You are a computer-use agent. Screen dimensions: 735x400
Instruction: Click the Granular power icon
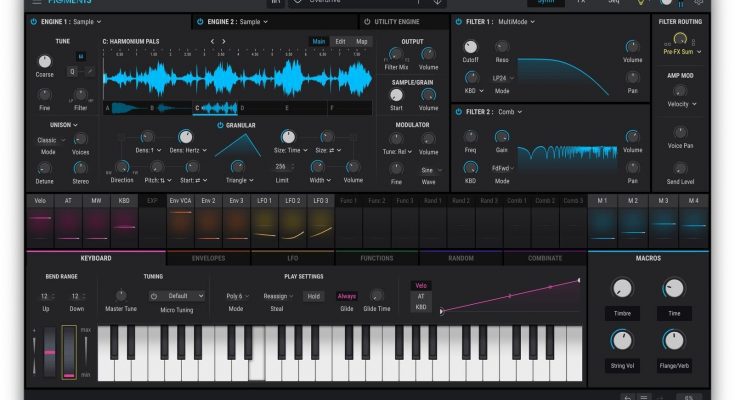[x=220, y=125]
